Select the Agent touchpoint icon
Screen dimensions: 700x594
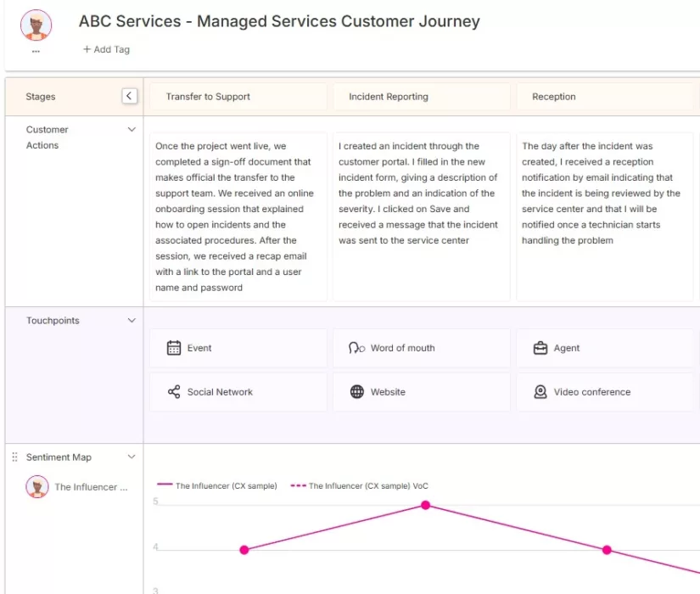(539, 348)
